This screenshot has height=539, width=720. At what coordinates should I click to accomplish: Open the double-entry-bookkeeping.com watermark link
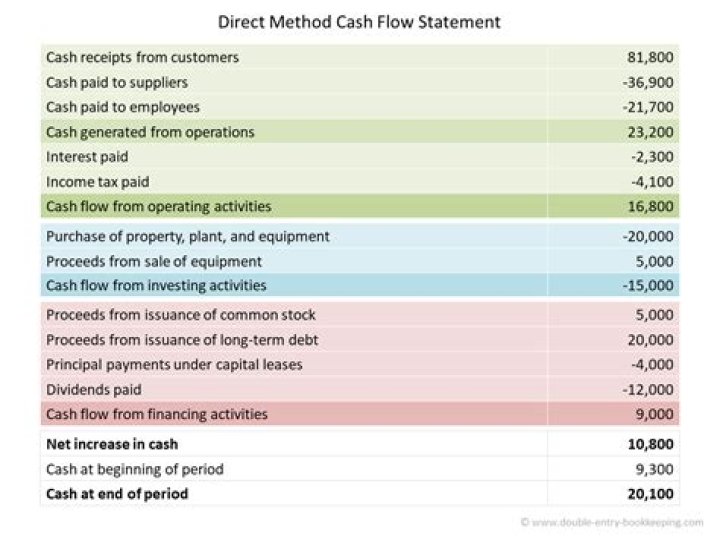[613, 522]
